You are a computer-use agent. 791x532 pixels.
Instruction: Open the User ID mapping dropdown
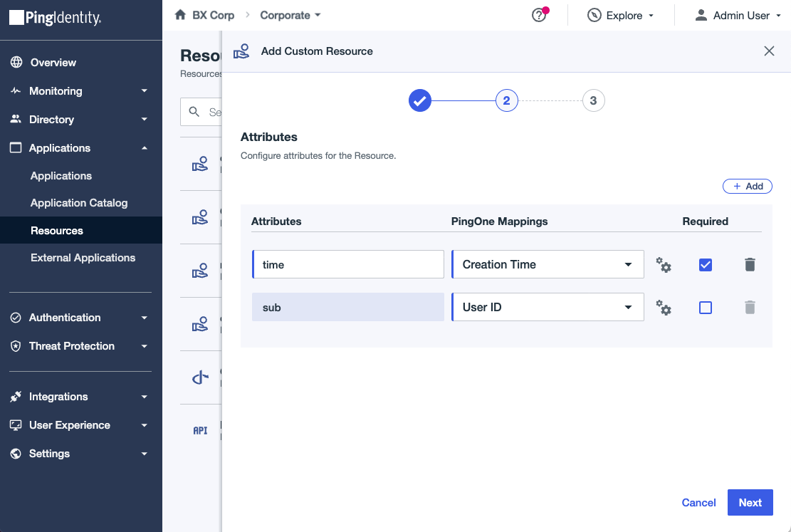click(x=547, y=307)
